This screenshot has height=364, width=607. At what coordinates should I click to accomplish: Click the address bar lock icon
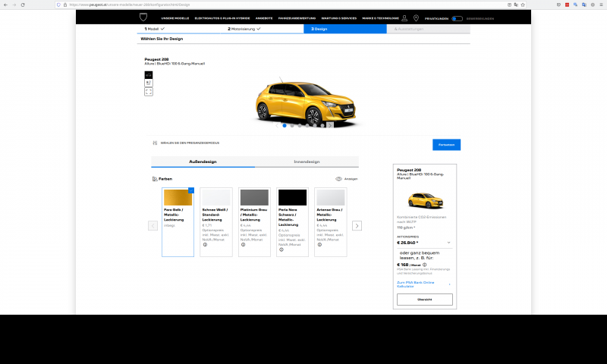pos(65,5)
